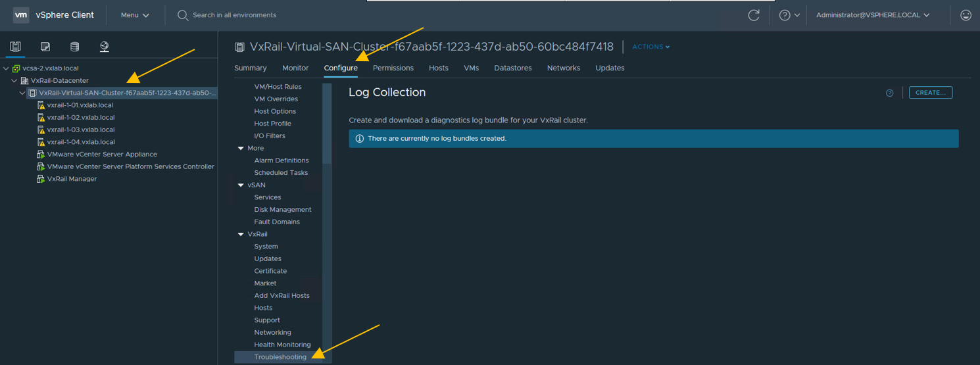Image resolution: width=980 pixels, height=365 pixels.
Task: Open the Datastores tab
Action: [x=512, y=68]
